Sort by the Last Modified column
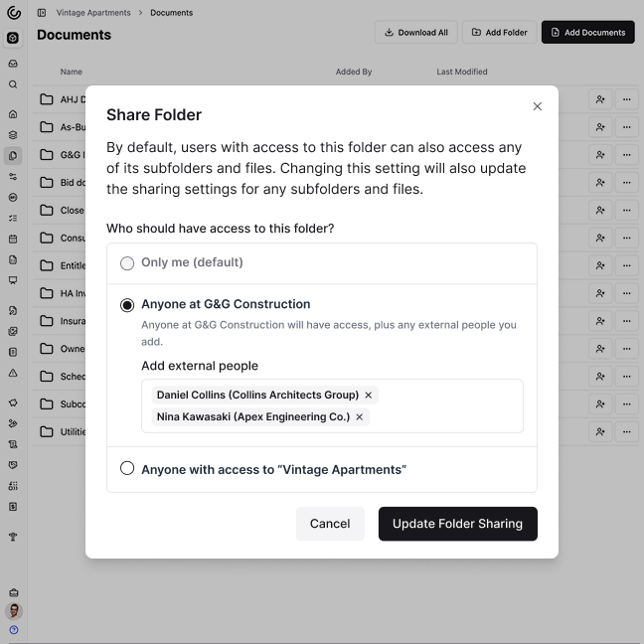Image resolution: width=644 pixels, height=644 pixels. pyautogui.click(x=462, y=72)
